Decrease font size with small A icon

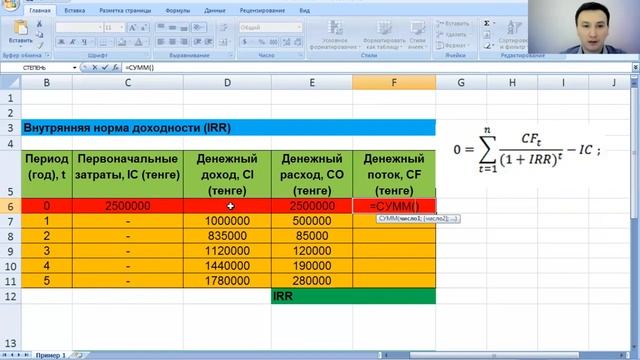click(x=144, y=28)
